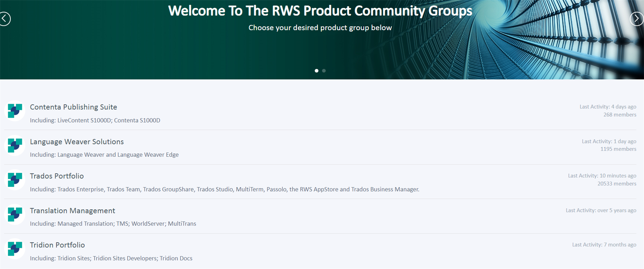644x269 pixels.
Task: Go to next banner slide arrow
Action: [636, 19]
